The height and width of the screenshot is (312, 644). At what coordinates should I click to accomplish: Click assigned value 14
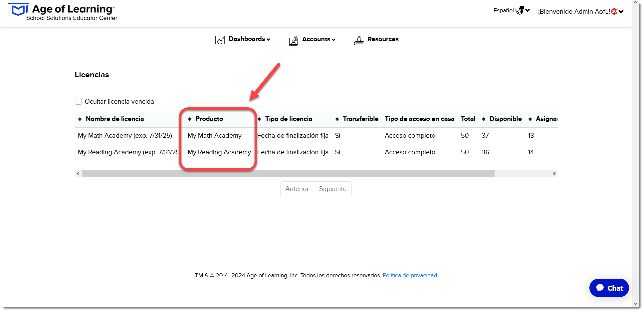[x=531, y=152]
